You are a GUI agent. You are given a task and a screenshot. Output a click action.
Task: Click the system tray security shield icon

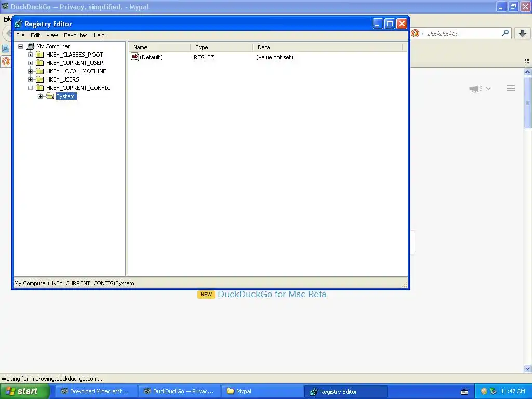coord(484,391)
